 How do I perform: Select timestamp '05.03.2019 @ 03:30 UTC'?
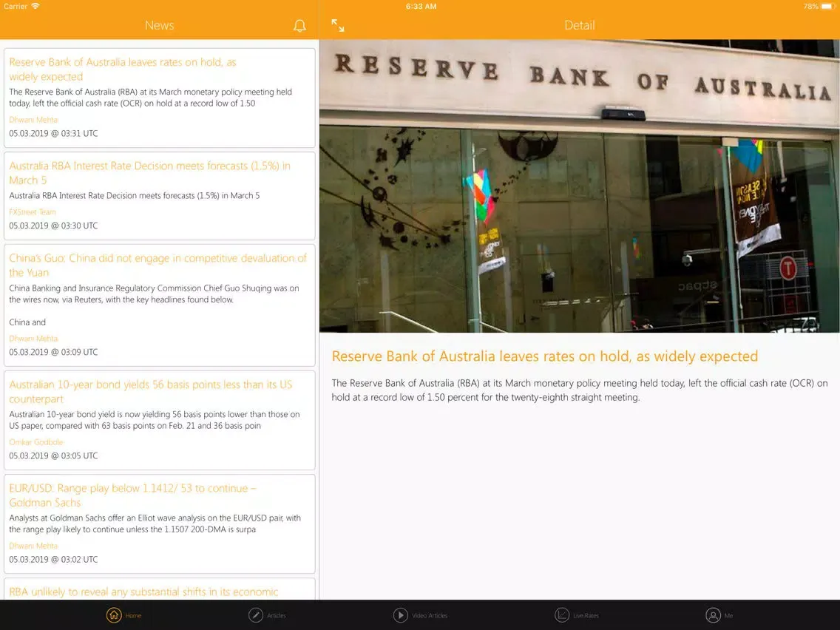[x=53, y=226]
